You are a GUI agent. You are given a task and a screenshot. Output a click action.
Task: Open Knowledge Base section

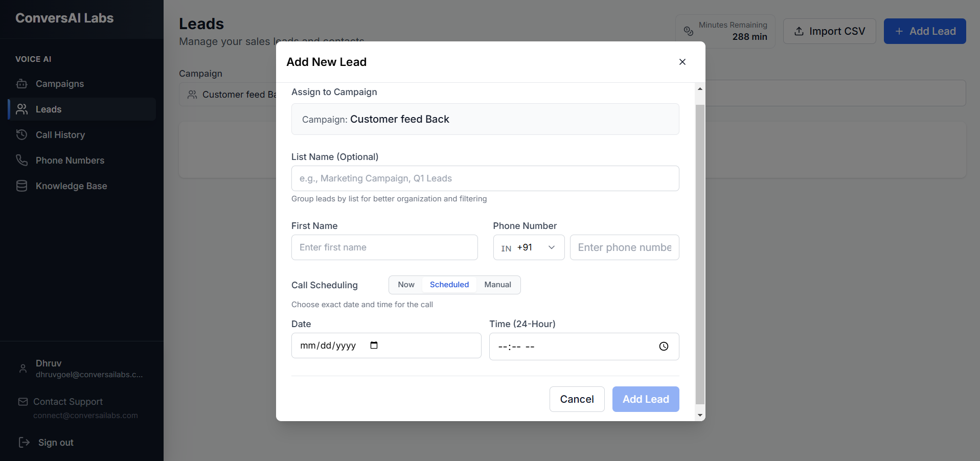tap(82, 186)
